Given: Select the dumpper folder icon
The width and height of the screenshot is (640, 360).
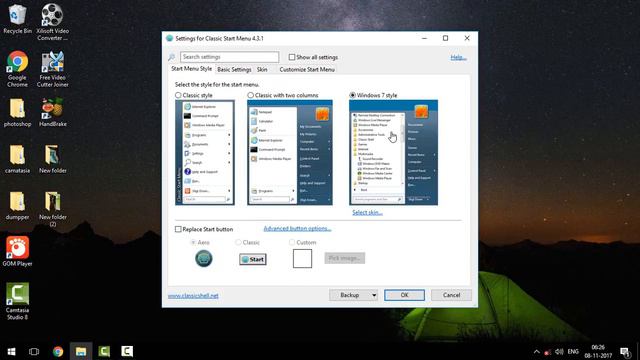Looking at the screenshot, I should pos(17,205).
